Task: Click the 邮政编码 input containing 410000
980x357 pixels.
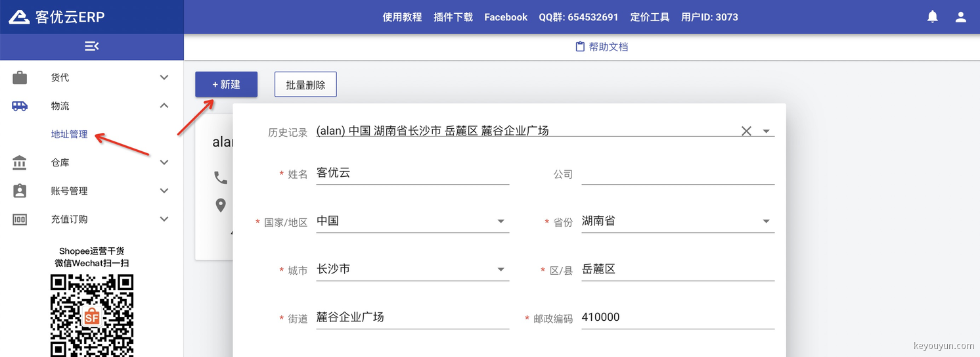Action: pyautogui.click(x=678, y=317)
